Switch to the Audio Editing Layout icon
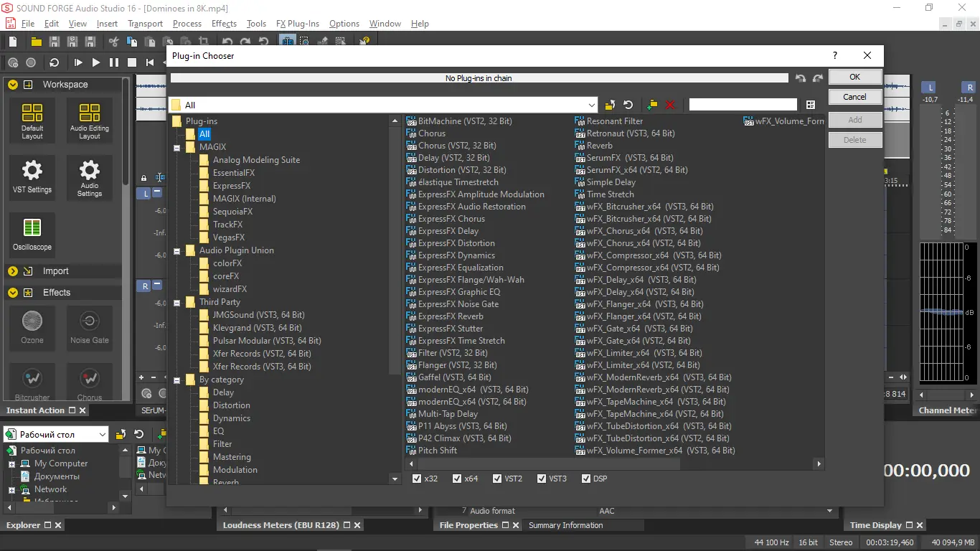This screenshot has height=551, width=980. click(90, 121)
